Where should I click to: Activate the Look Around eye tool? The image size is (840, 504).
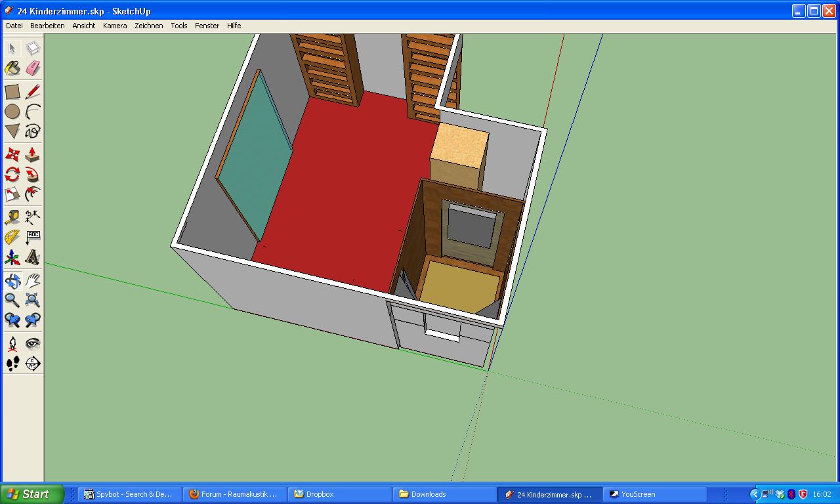point(33,344)
